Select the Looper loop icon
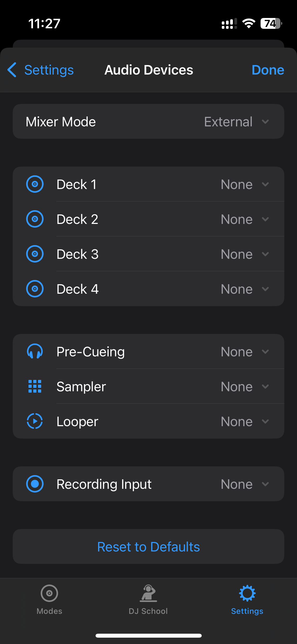 click(35, 421)
